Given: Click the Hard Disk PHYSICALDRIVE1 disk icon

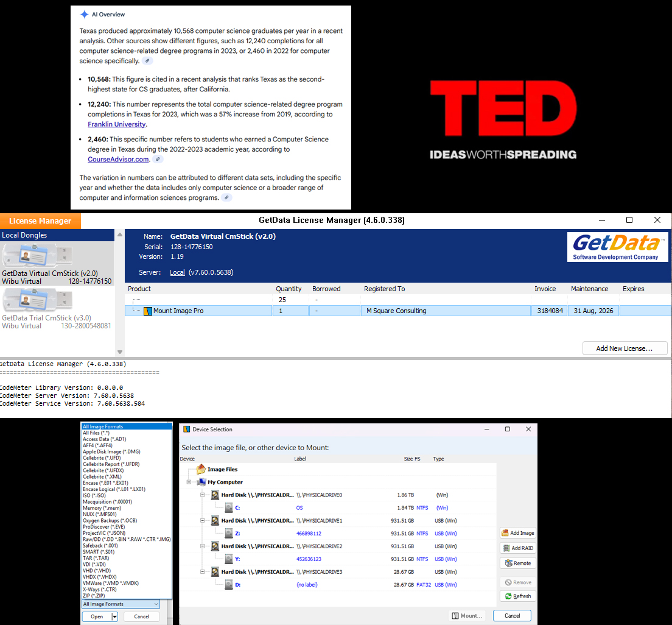Looking at the screenshot, I should point(215,521).
